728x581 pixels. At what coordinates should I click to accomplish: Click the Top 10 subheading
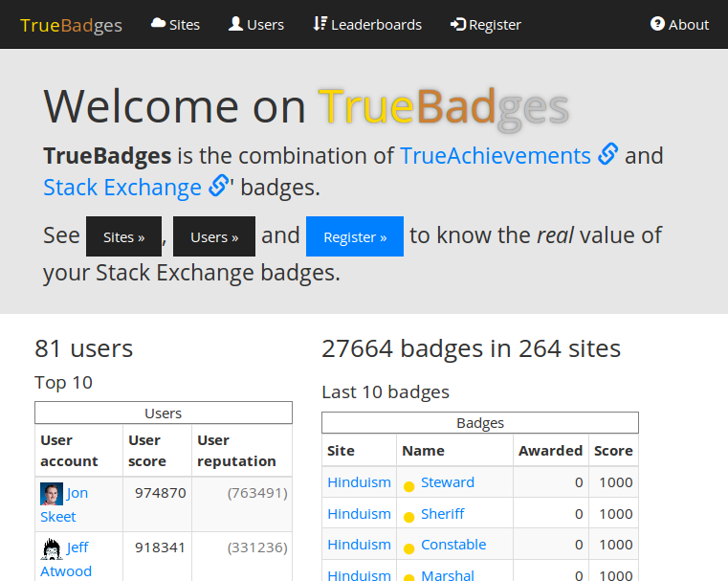click(63, 382)
